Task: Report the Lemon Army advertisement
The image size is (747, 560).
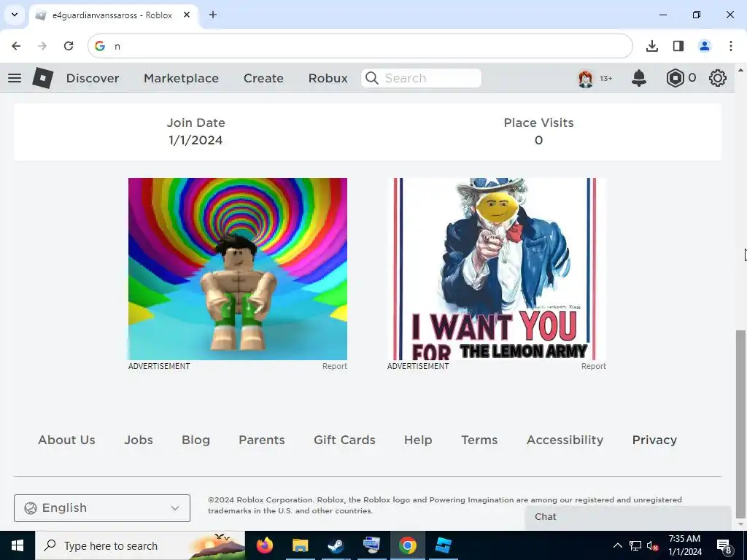Action: coord(594,366)
